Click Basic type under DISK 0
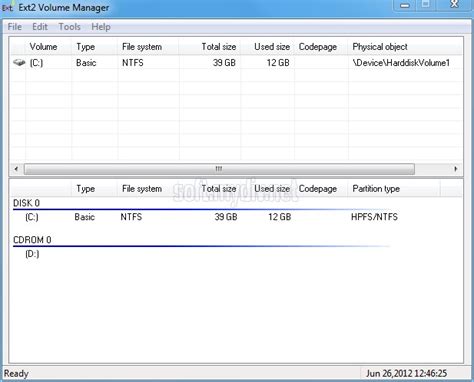474x382 pixels. pos(85,217)
